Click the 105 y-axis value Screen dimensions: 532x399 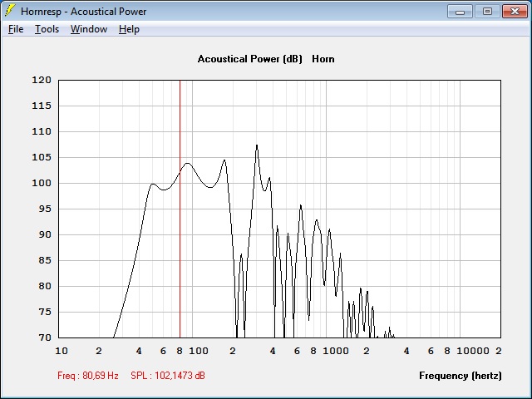tap(42, 157)
